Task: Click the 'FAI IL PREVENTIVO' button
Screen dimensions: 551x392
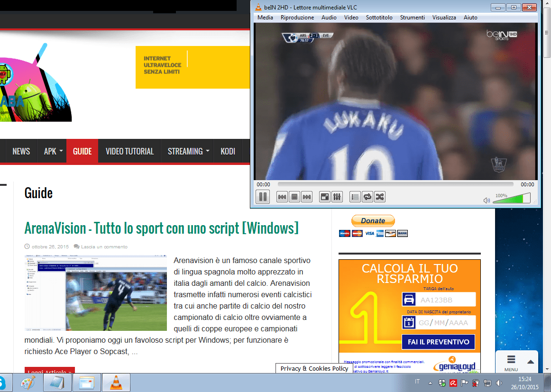Action: pyautogui.click(x=438, y=342)
